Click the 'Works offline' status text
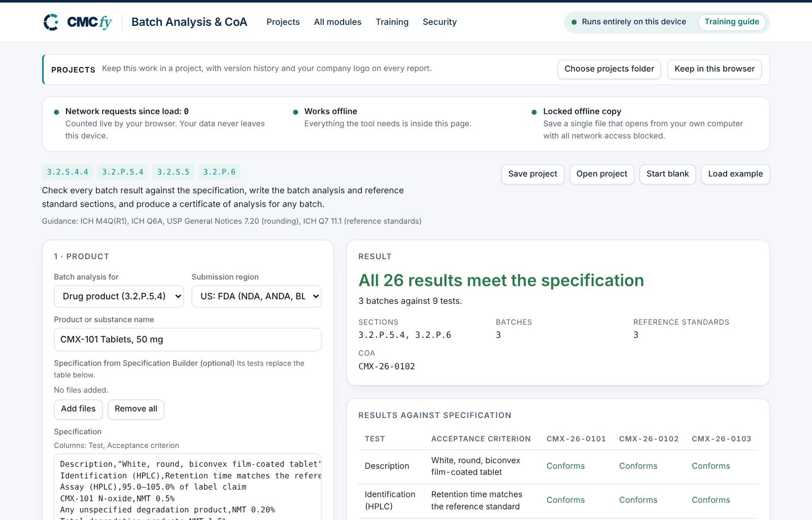The height and width of the screenshot is (520, 812). click(330, 111)
